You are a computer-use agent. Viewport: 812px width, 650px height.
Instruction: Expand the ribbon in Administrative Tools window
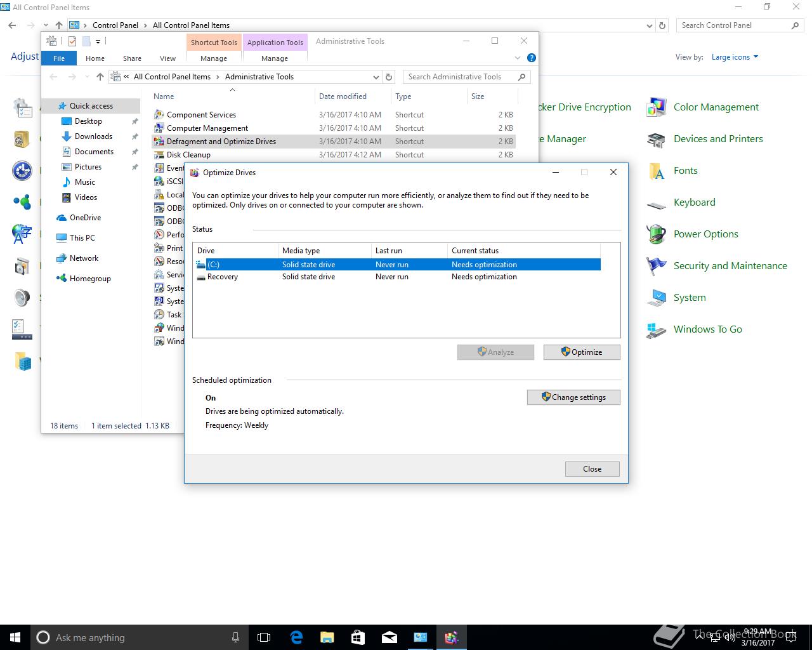(x=518, y=58)
